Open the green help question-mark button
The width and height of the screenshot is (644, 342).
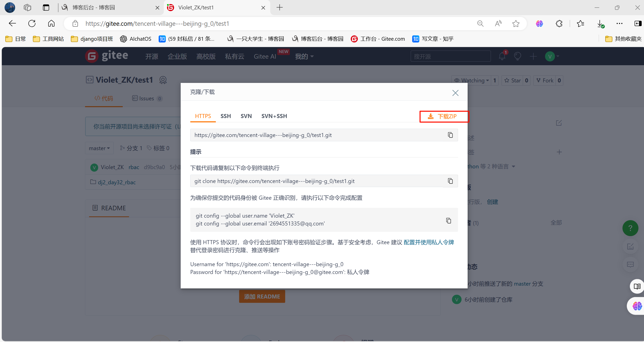click(x=630, y=228)
